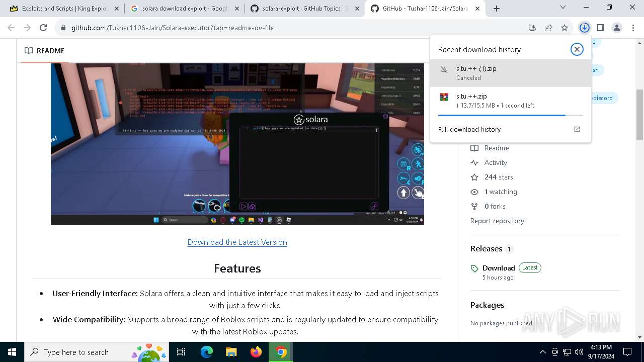The width and height of the screenshot is (644, 362).
Task: Click the Chrome taskbar icon
Action: [281, 352]
